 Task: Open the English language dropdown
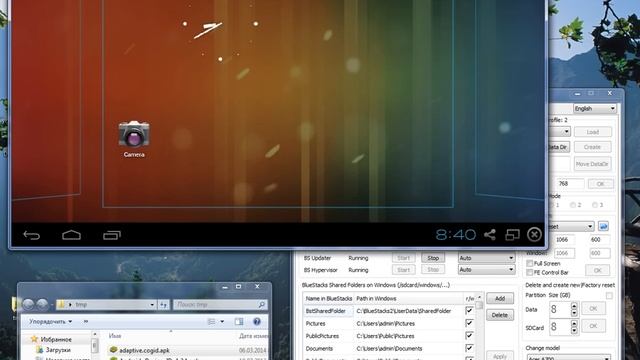coord(595,109)
